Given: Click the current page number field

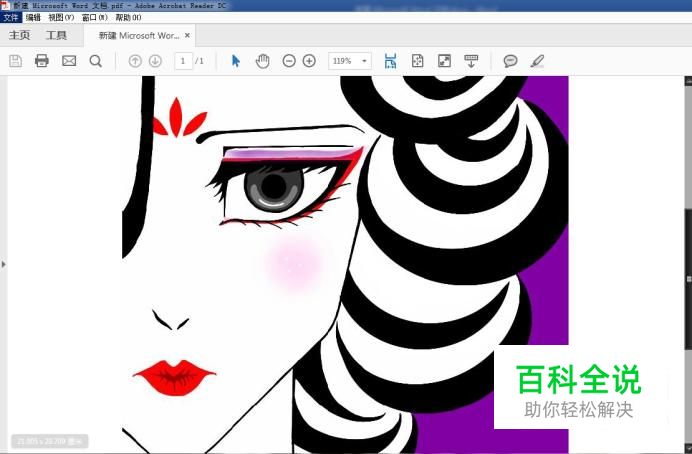Looking at the screenshot, I should 183,61.
